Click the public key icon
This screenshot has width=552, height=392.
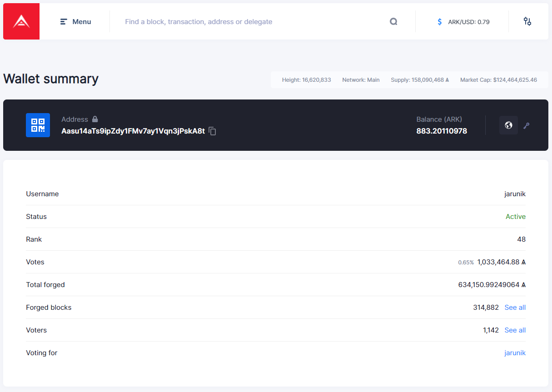pyautogui.click(x=526, y=125)
